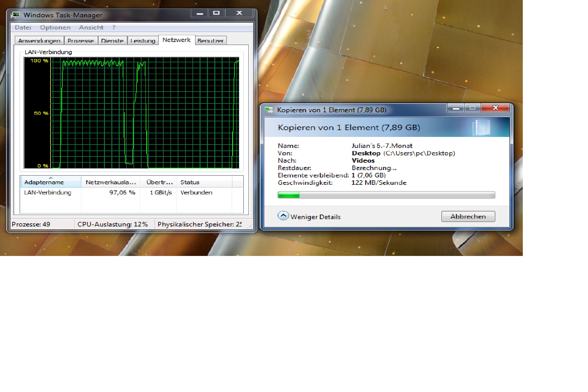Click the copy dialog title bar icon

tap(268, 110)
